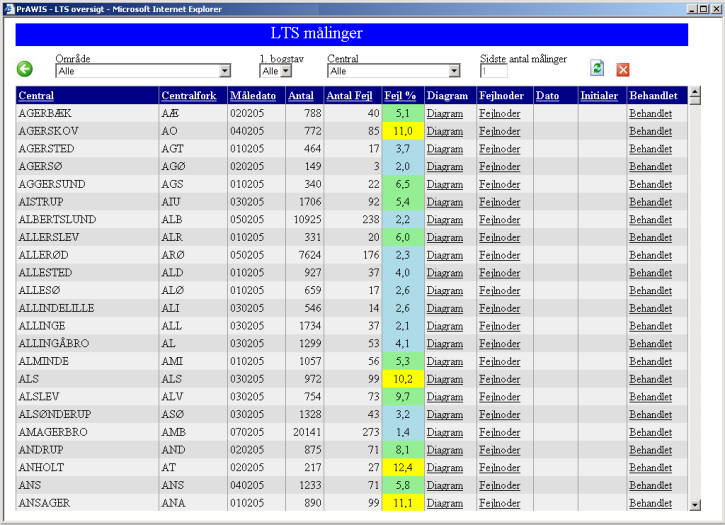Open Fejlnoder link for ALLERØD
Viewport: 725px width, 525px height.
[499, 255]
